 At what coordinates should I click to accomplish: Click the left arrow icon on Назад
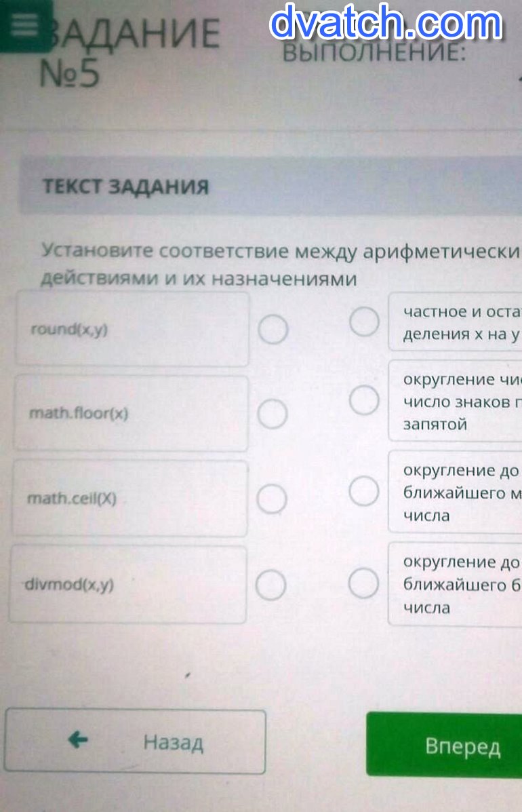tap(79, 740)
